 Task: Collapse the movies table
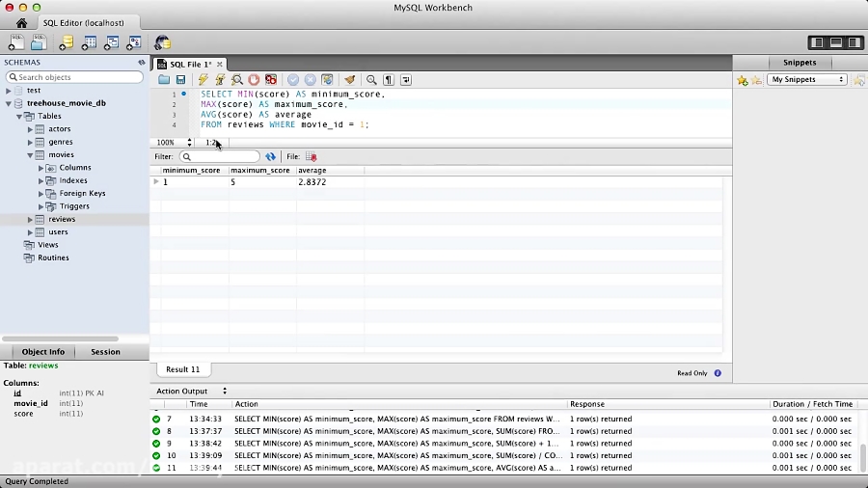31,155
